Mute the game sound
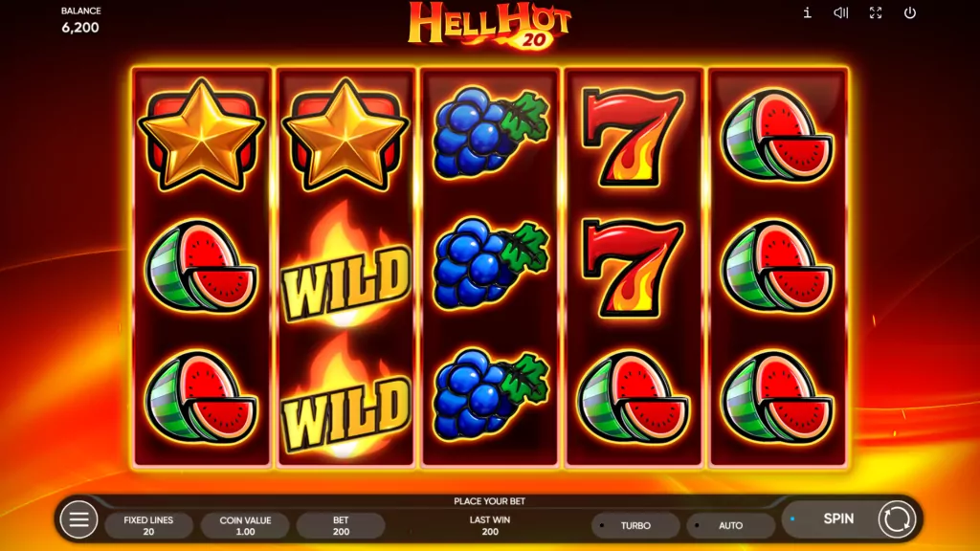The height and width of the screenshot is (551, 980). click(x=840, y=12)
